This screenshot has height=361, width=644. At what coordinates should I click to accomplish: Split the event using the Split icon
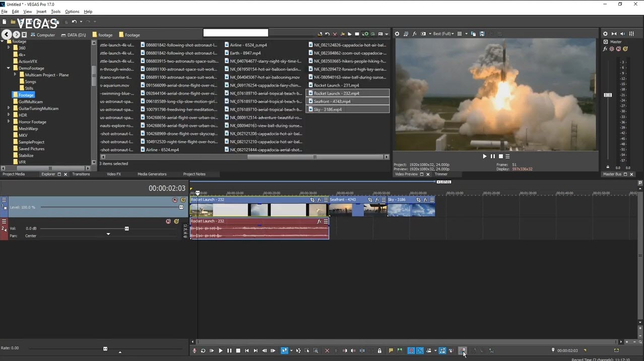(x=362, y=350)
